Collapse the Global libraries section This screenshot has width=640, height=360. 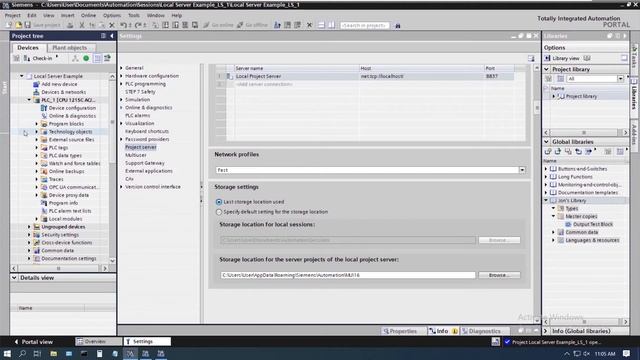pyautogui.click(x=547, y=142)
